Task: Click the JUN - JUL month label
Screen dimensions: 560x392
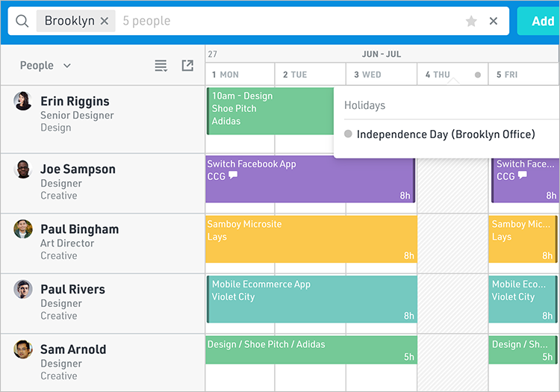Action: pyautogui.click(x=381, y=54)
